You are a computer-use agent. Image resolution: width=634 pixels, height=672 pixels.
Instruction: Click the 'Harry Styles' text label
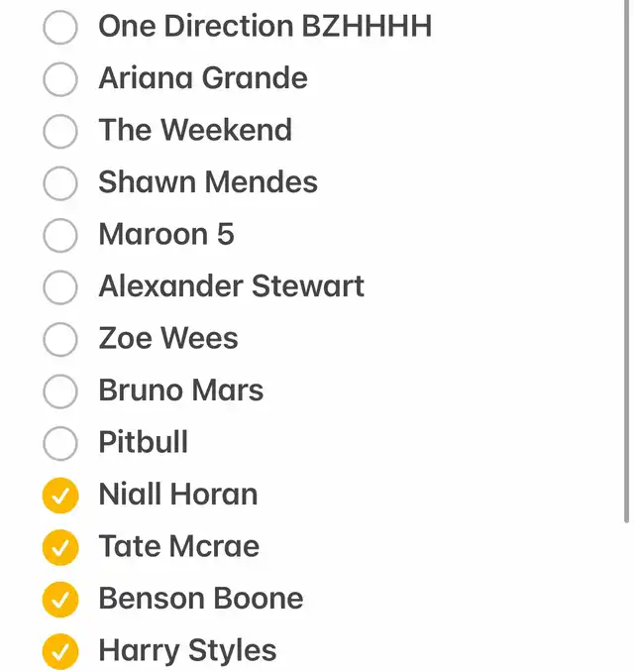click(x=187, y=651)
